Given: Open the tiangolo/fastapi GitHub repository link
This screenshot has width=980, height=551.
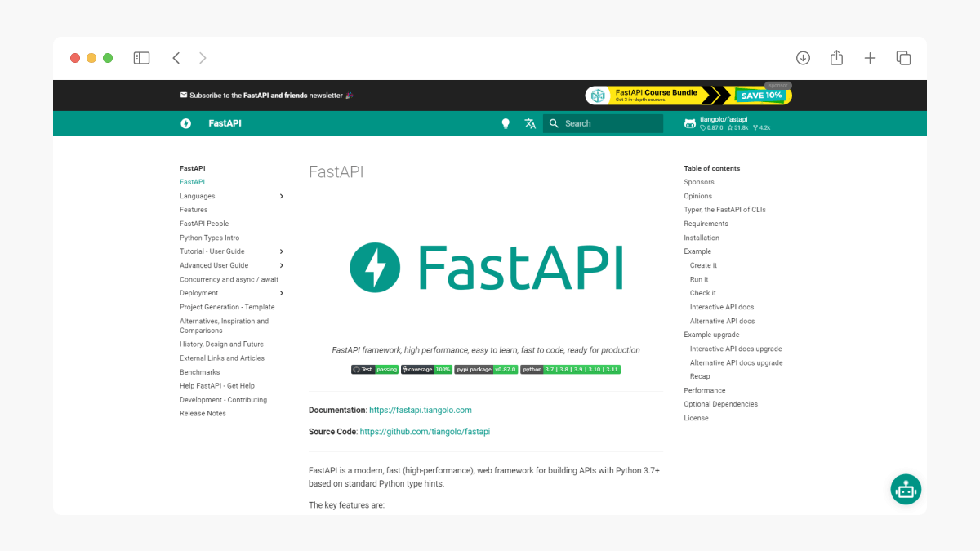Looking at the screenshot, I should tap(727, 123).
